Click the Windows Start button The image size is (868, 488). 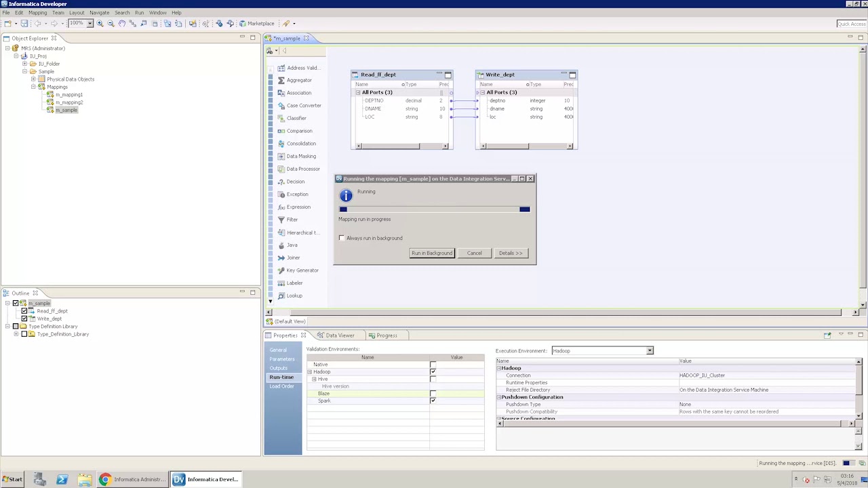tap(12, 479)
